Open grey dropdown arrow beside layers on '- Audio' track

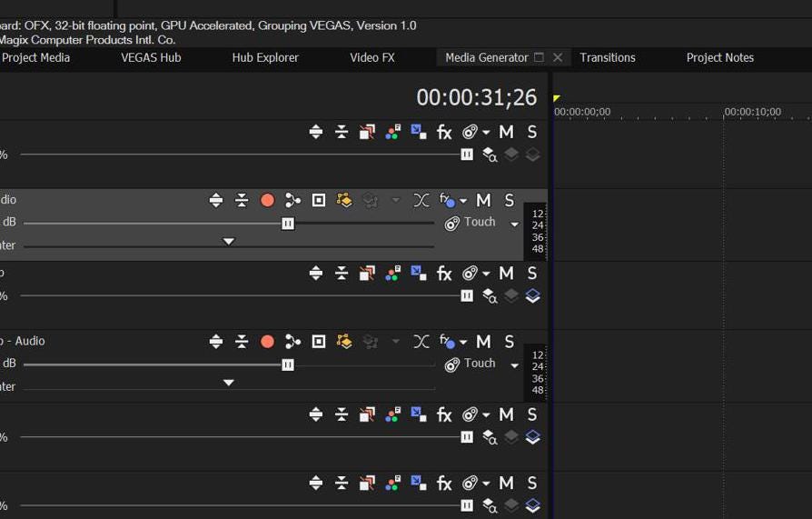click(x=396, y=341)
